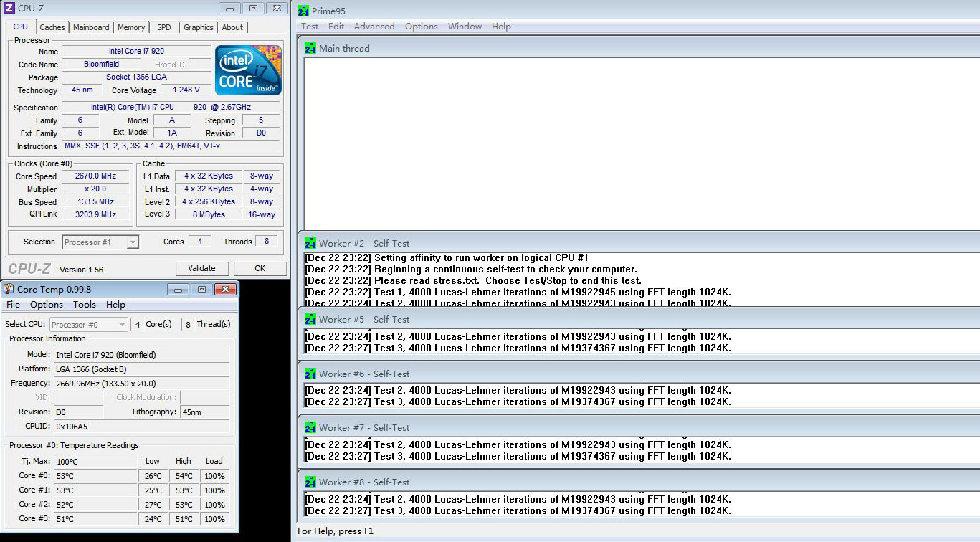Click Prime95 status bar help text
Viewport: 980px width, 542px height.
(x=336, y=531)
